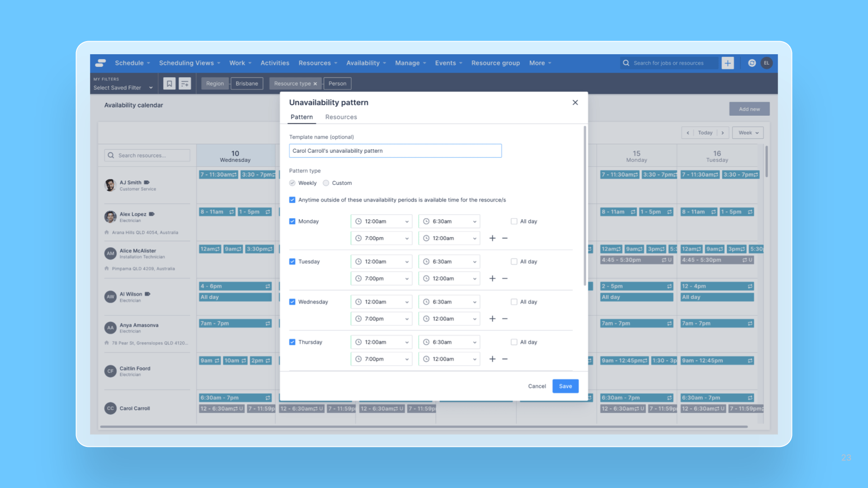Open Tuesday 7:00pm start time dropdown

click(382, 278)
